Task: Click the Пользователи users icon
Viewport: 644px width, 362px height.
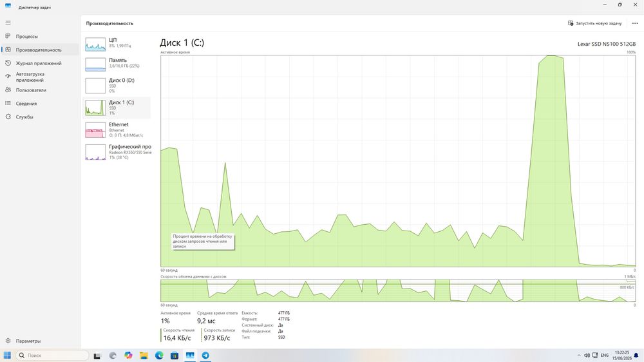Action: 8,90
